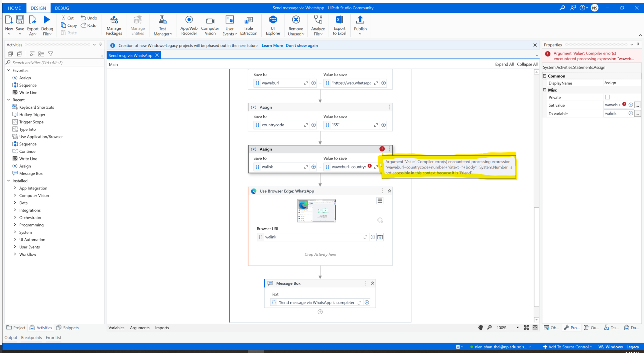Open the New dropdown arrow

coord(9,34)
